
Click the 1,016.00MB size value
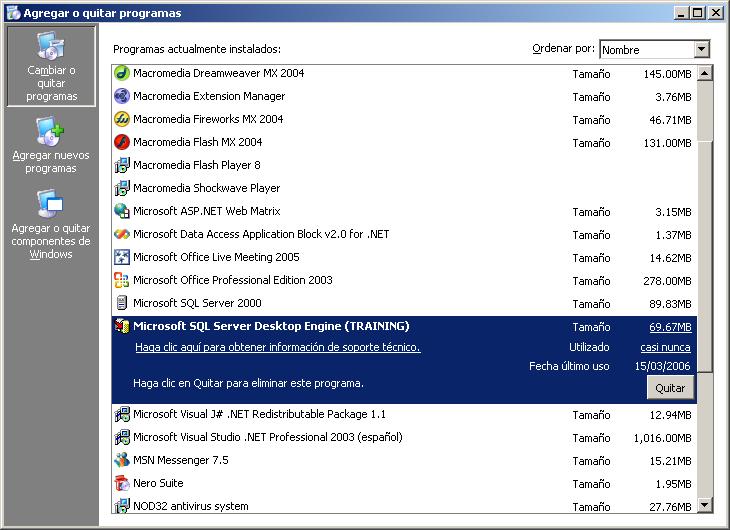tap(662, 438)
